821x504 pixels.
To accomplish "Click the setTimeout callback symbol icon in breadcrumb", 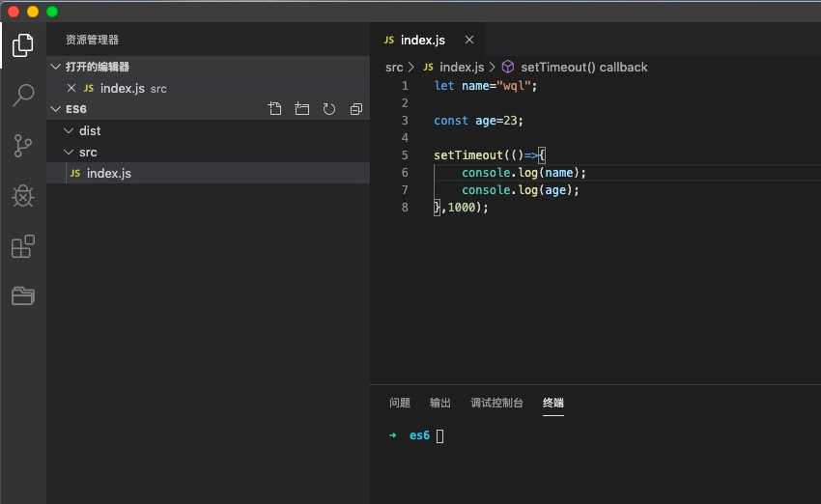I will click(x=508, y=67).
